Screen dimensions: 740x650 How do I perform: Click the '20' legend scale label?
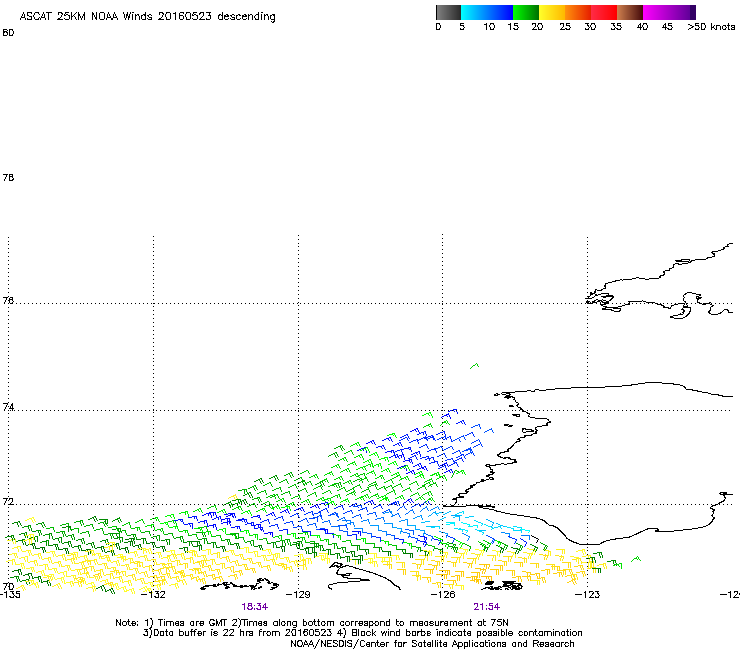(537, 27)
